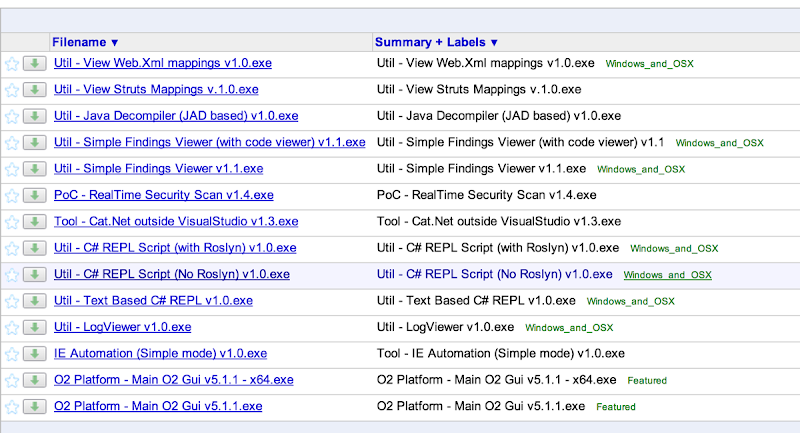Click C# REPL Script (No Roslyn) summary link
Image resolution: width=800 pixels, height=433 pixels.
coord(495,274)
